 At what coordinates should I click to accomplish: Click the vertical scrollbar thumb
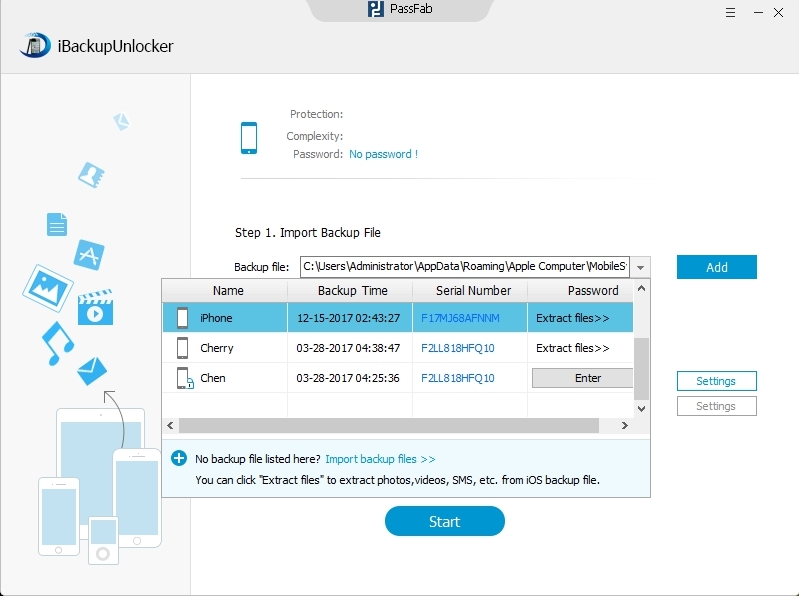tap(642, 369)
